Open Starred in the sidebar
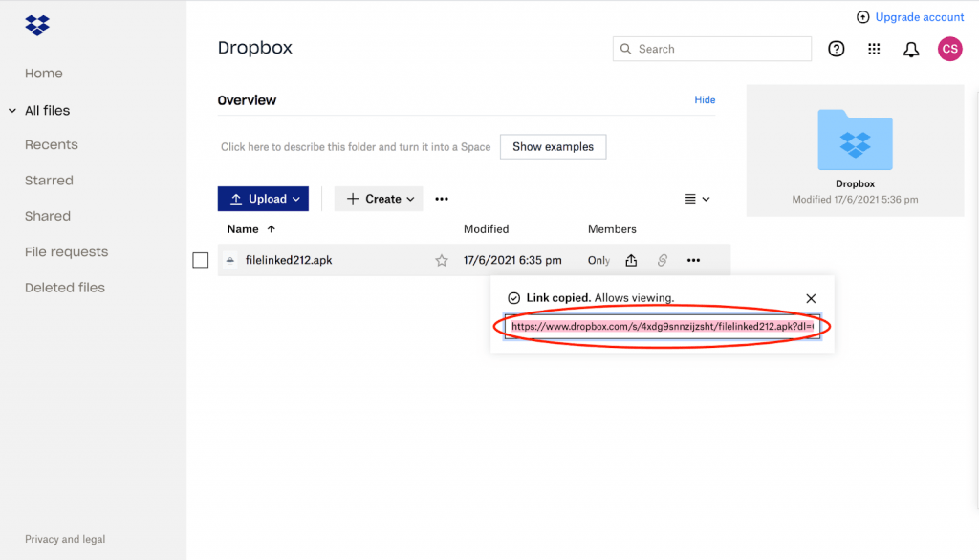Viewport: 979px width, 560px height. tap(49, 181)
